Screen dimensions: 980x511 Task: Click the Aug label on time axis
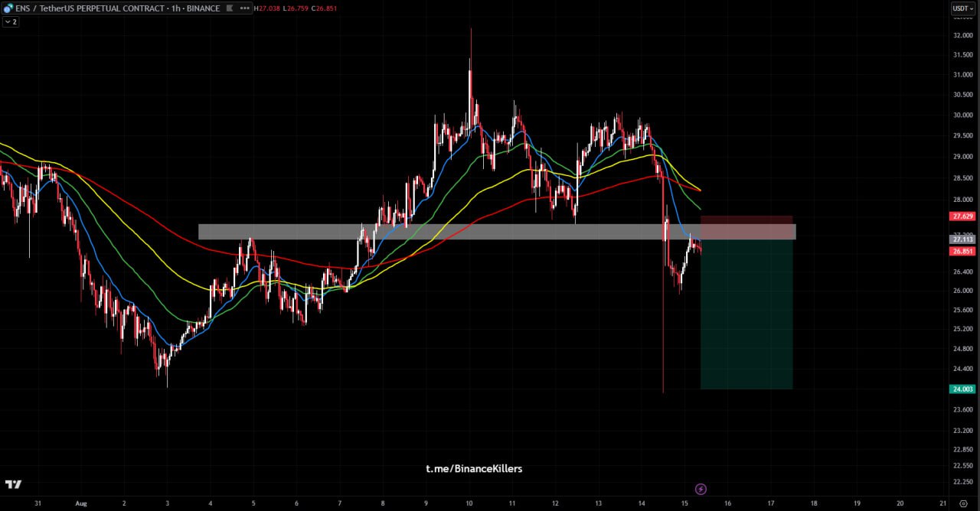[x=80, y=503]
